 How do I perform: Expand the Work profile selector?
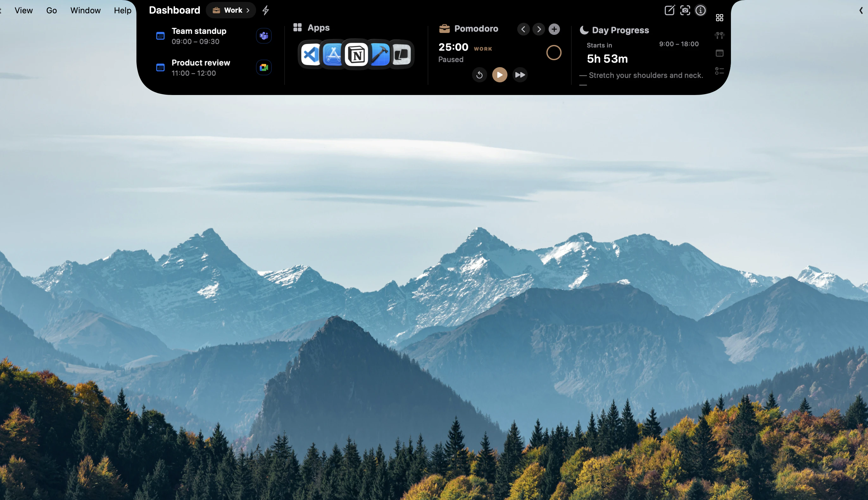click(231, 10)
